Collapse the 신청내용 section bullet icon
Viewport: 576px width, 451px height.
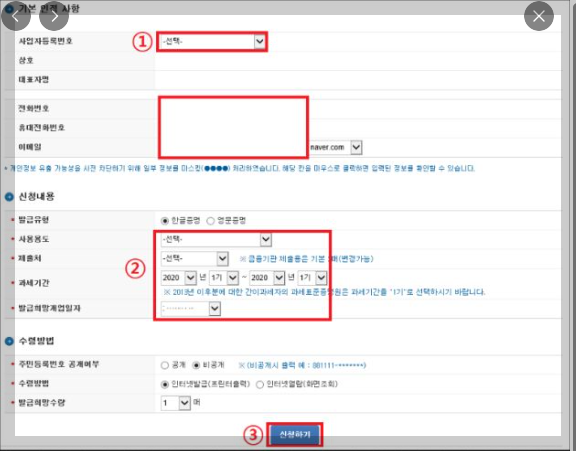pyautogui.click(x=9, y=197)
